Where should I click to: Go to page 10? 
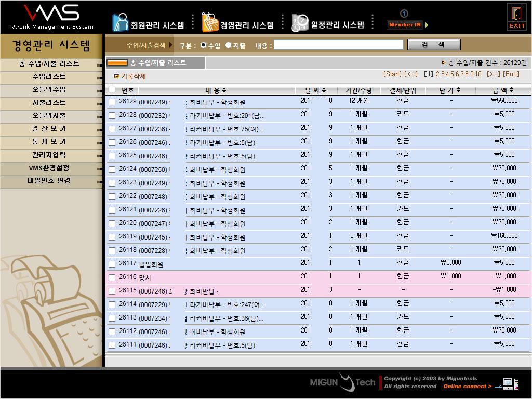coord(478,74)
